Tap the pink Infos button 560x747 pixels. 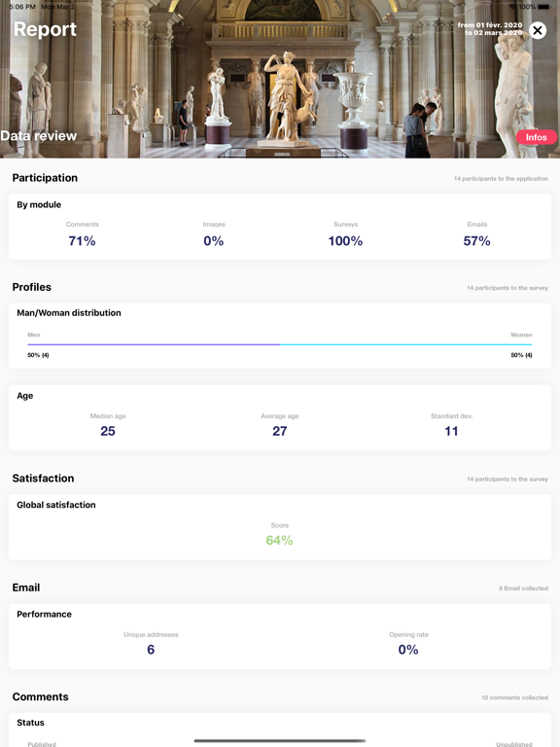click(537, 137)
